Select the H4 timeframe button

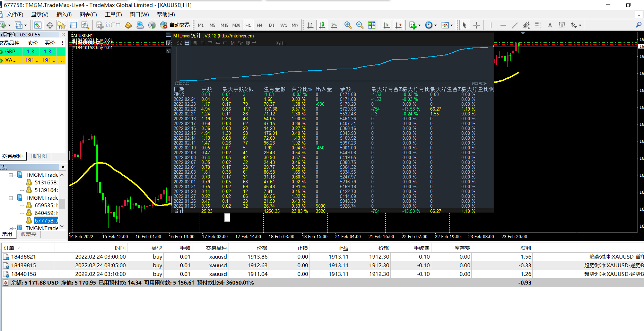click(260, 25)
